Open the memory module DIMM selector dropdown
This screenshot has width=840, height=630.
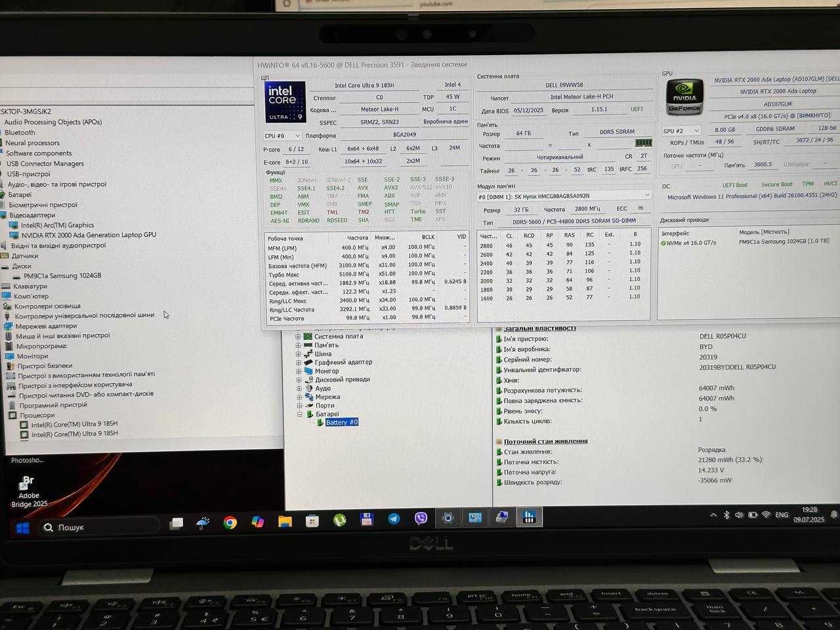point(564,196)
